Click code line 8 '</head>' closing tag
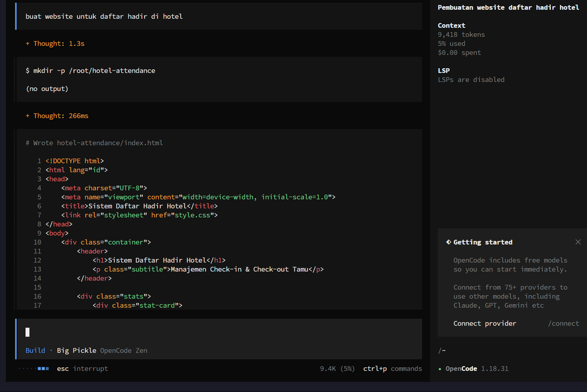 59,224
